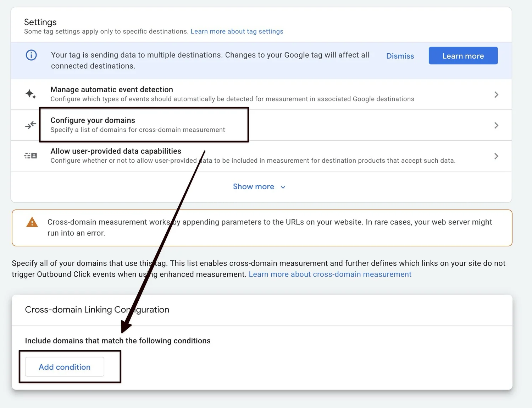Click the Include domains that match conditions label
This screenshot has height=408, width=532.
pyautogui.click(x=117, y=341)
